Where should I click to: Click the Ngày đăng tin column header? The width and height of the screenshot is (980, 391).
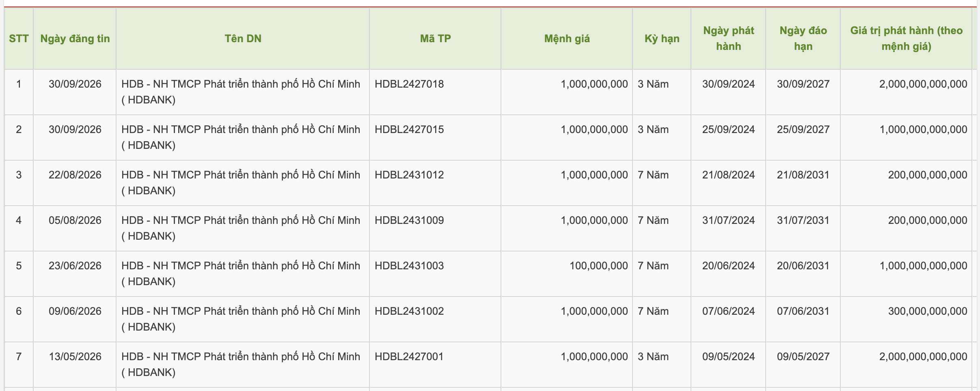[75, 39]
